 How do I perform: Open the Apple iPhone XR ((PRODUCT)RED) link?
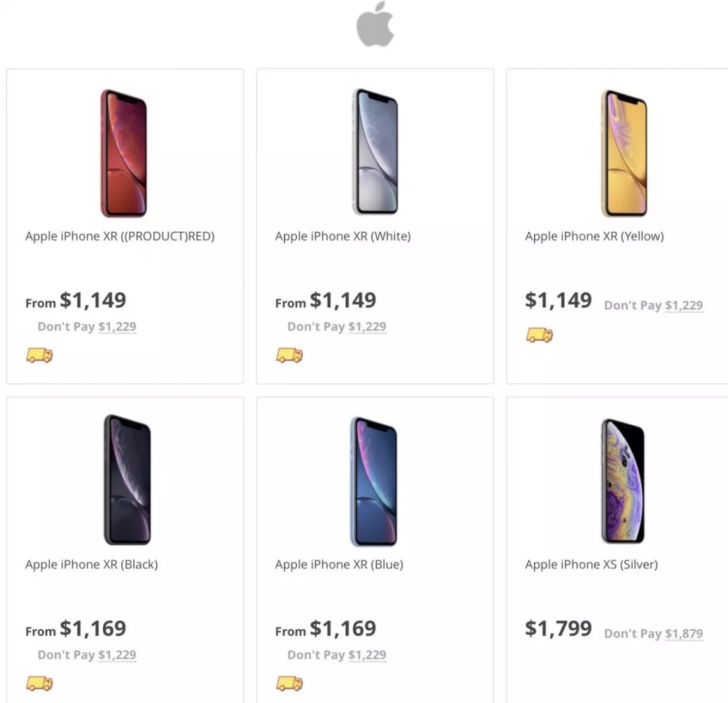[x=120, y=237]
